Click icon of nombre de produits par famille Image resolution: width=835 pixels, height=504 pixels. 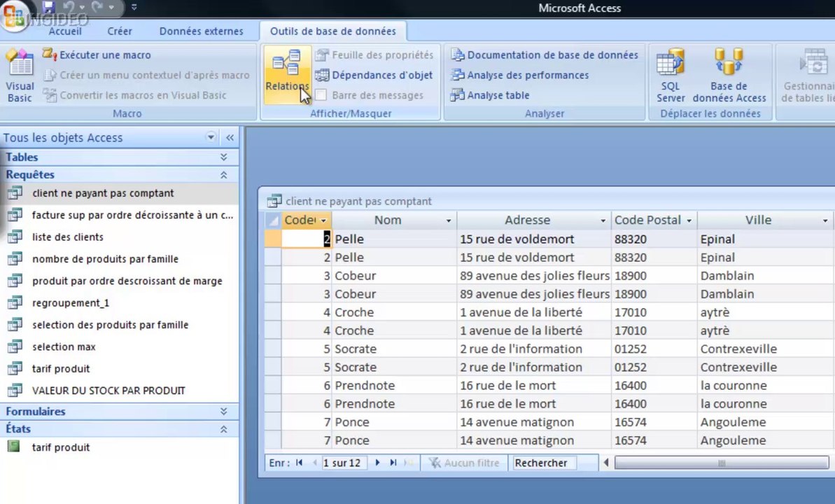[15, 258]
